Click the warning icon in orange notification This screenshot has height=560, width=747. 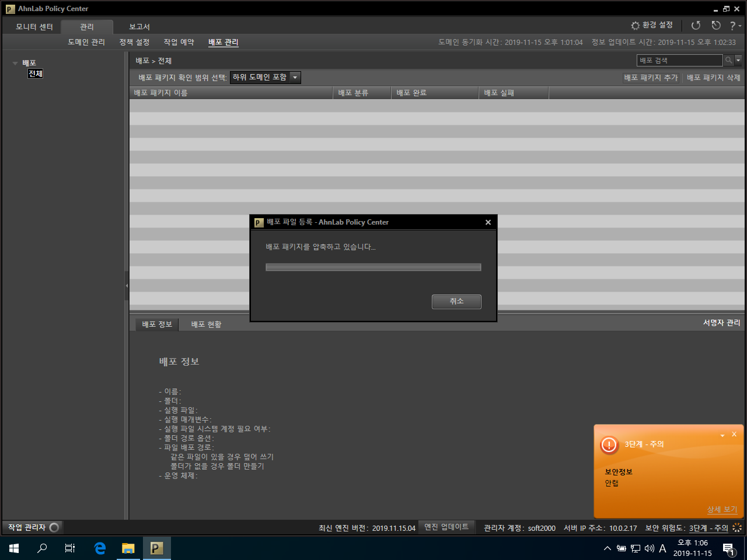coord(609,445)
